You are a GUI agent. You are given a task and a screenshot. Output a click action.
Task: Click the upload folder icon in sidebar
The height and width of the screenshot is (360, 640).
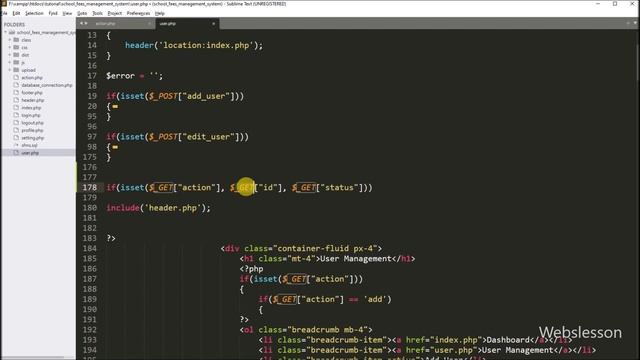point(16,70)
